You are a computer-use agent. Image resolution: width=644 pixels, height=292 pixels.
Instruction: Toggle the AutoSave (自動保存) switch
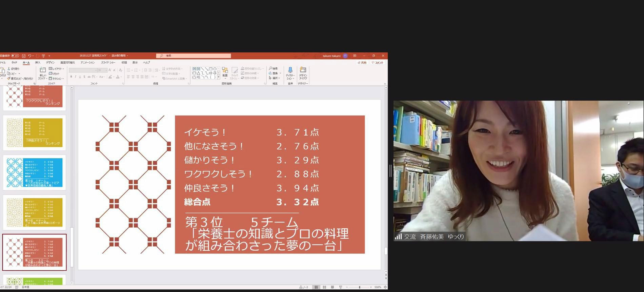[15, 56]
